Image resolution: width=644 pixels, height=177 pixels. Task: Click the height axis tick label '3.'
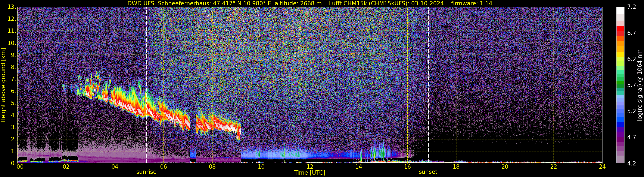(x=13, y=127)
